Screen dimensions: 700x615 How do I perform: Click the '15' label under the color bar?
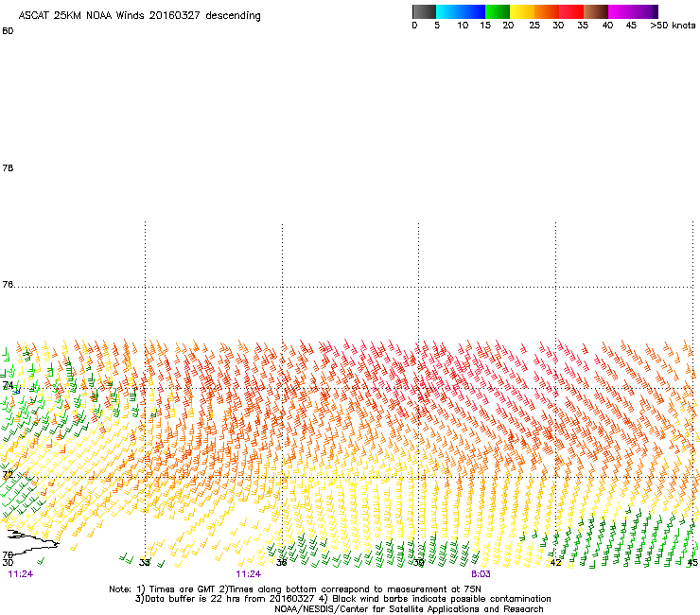point(485,26)
